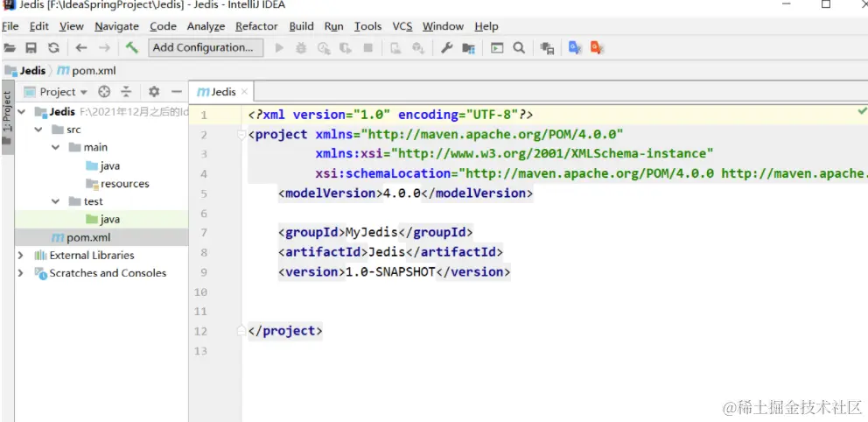Click the Stop square icon
This screenshot has width=868, height=422.
(x=367, y=48)
